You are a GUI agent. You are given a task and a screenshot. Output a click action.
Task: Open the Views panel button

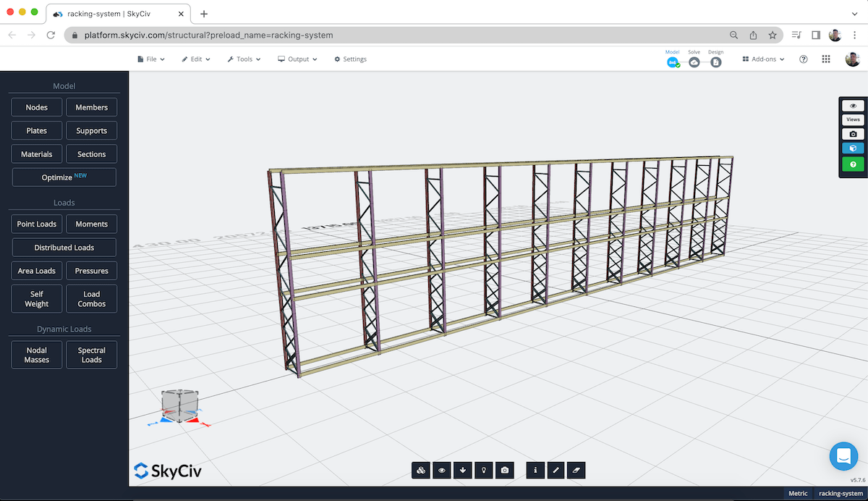pyautogui.click(x=853, y=119)
